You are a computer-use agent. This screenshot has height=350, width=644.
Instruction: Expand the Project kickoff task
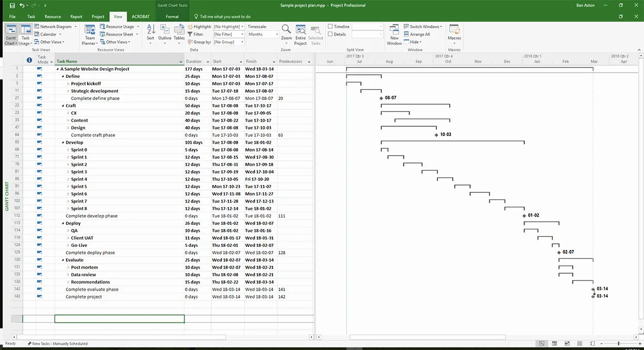coord(69,84)
